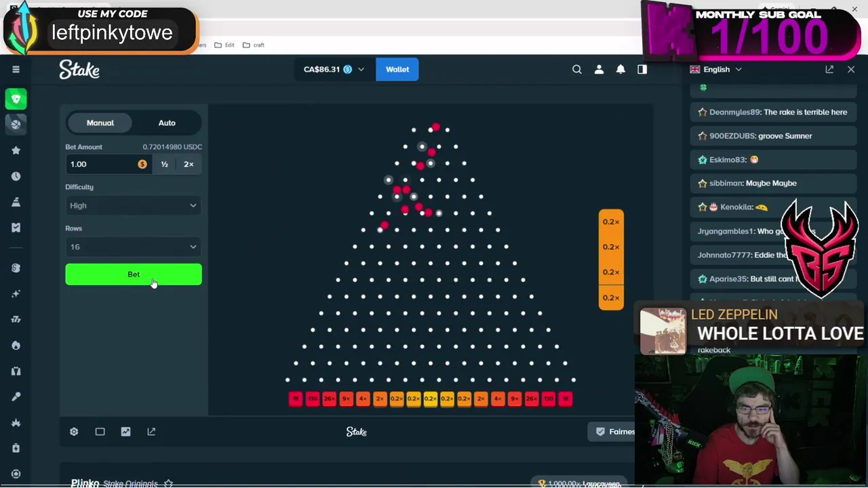868x488 pixels.
Task: Pop out the chat window
Action: tap(829, 69)
